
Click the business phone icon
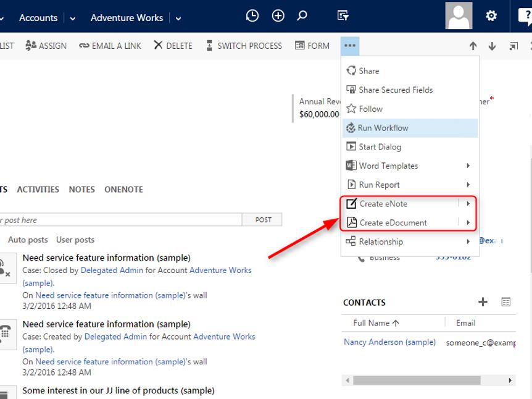361,259
